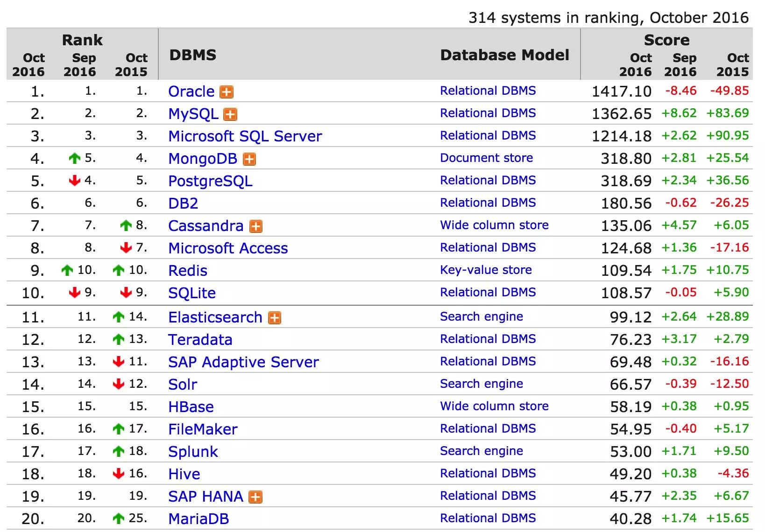Click Document store link in MongoDB row
The height and width of the screenshot is (532, 765).
coord(487,158)
